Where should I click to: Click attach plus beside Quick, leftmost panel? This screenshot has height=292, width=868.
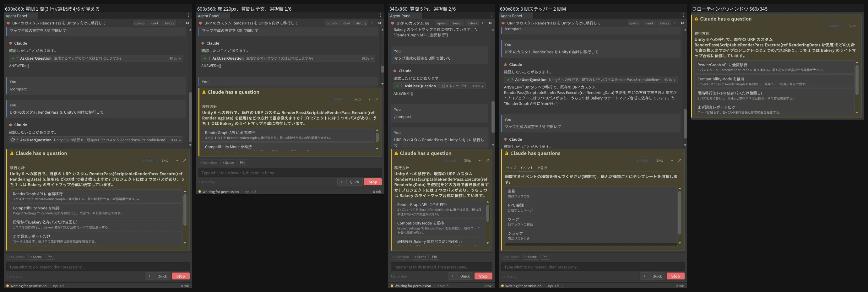(x=149, y=276)
